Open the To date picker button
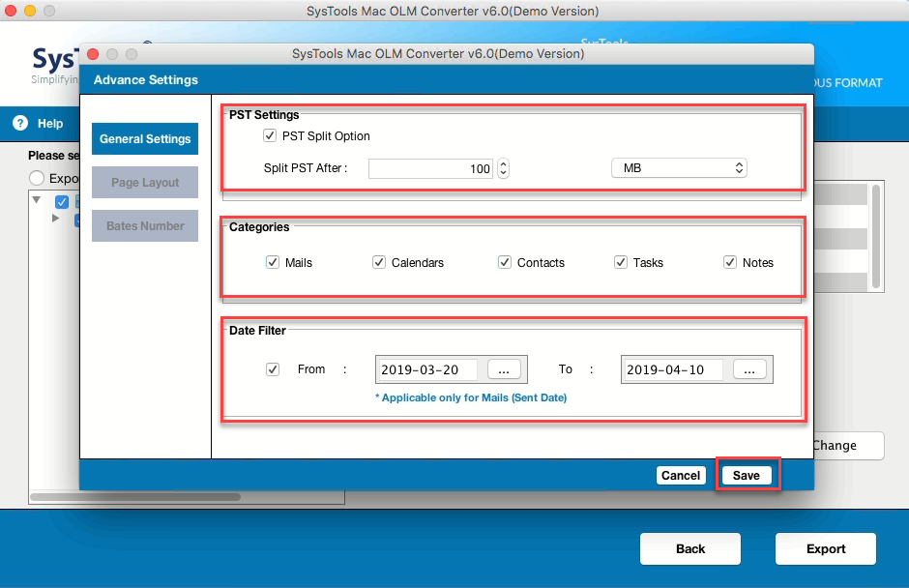Viewport: 909px width, 588px height. click(749, 369)
